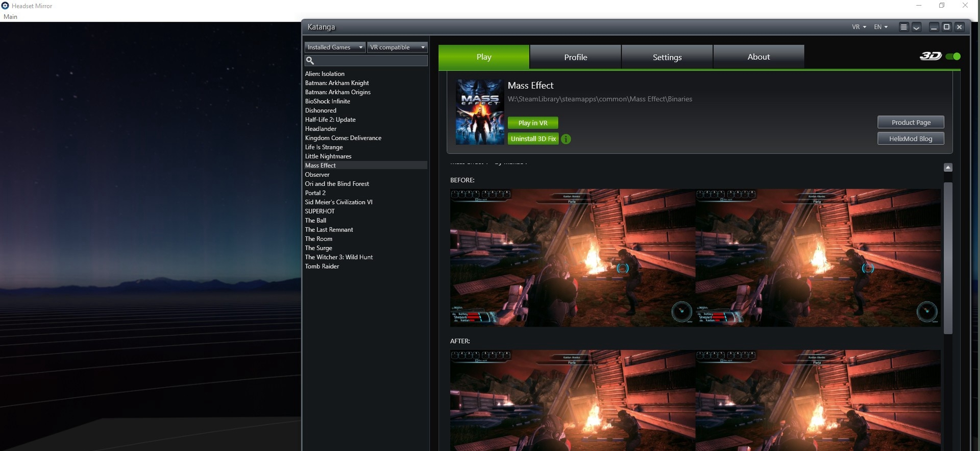The width and height of the screenshot is (980, 451).
Task: Select Mass Effect in game list
Action: click(365, 165)
